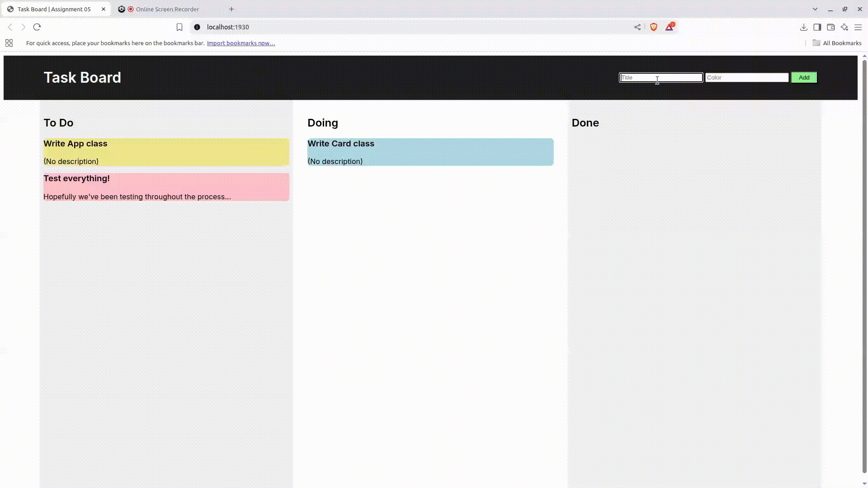Focus the Color input field
Image resolution: width=868 pixels, height=488 pixels.
coord(746,78)
